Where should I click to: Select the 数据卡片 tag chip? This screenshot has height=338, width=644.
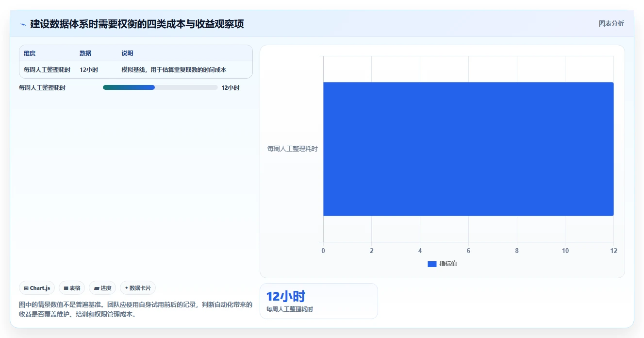click(138, 288)
